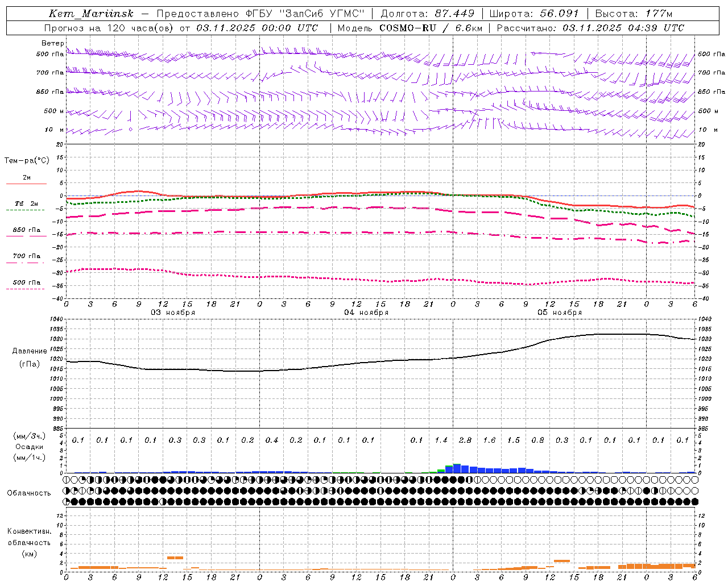728x582 pixels.
Task: Click the 'Осадки' precipitation panel label
Action: coord(30,447)
